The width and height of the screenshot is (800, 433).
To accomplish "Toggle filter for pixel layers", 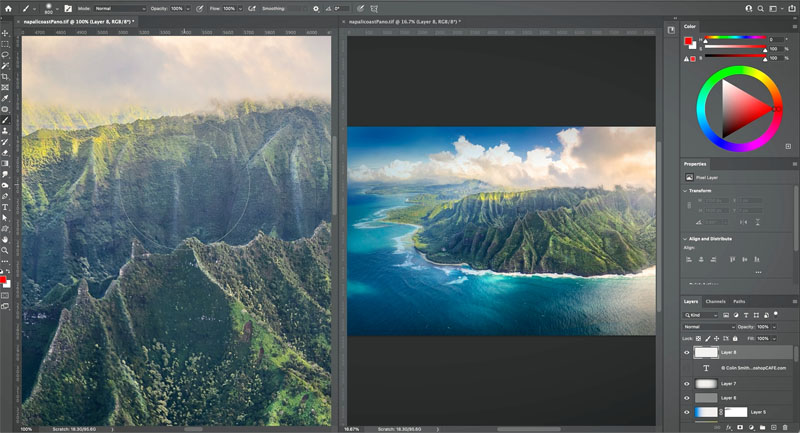I will 726,315.
